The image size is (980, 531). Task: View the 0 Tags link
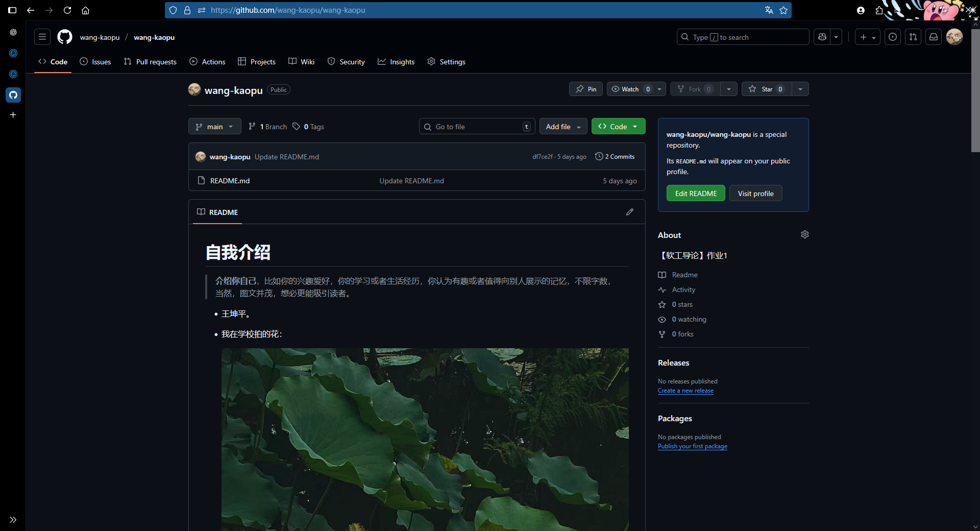click(x=308, y=127)
